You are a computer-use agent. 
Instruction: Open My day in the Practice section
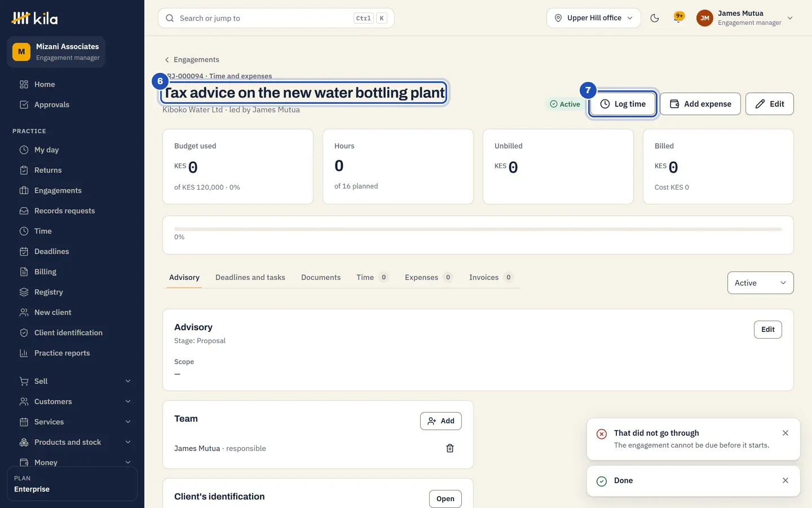click(x=72, y=150)
